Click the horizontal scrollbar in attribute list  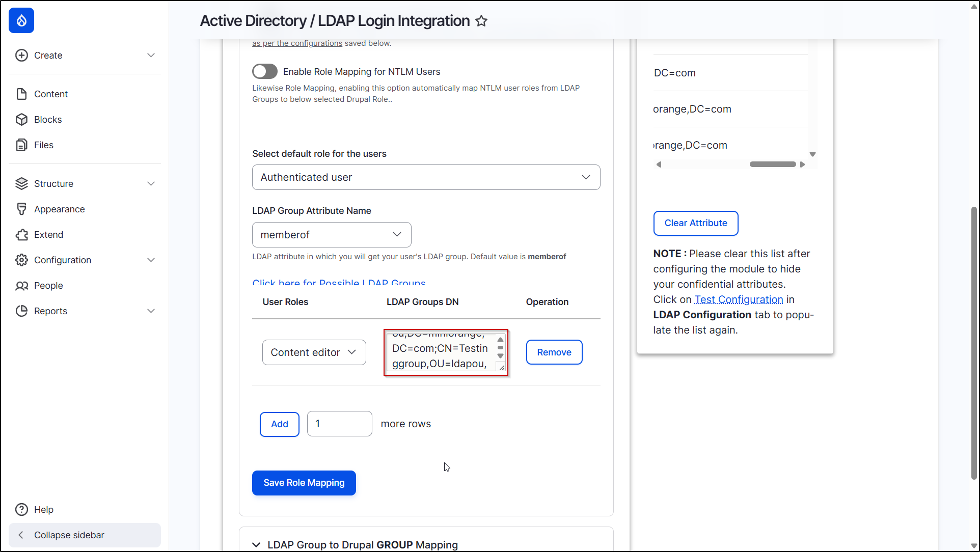pos(772,164)
